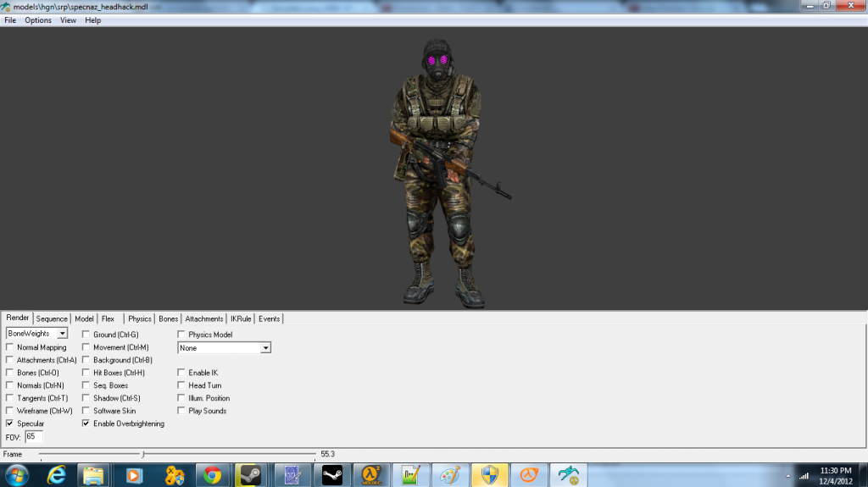Open the Help menu
Viewport: 868px width, 487px height.
tap(93, 20)
